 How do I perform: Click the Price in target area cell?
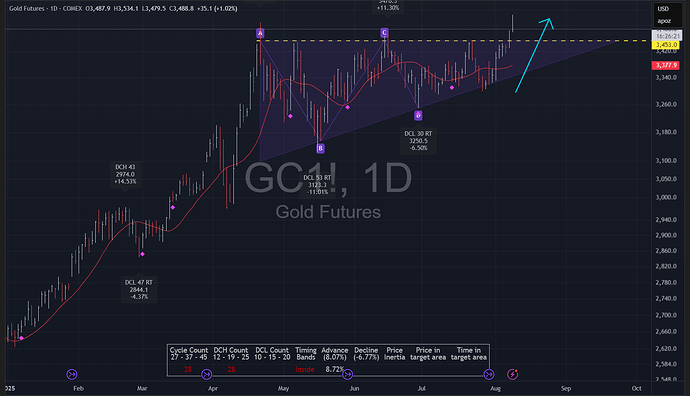(428, 354)
